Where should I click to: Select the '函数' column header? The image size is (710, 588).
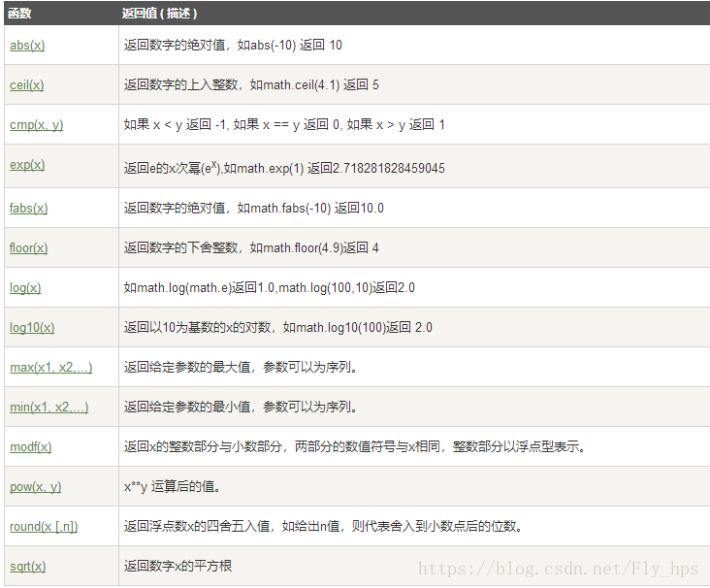pos(20,14)
